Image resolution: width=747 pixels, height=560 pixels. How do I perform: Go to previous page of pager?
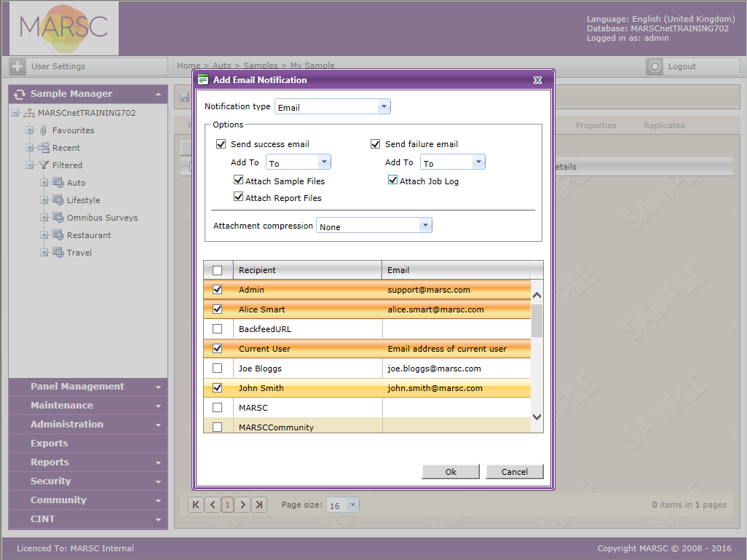(213, 505)
